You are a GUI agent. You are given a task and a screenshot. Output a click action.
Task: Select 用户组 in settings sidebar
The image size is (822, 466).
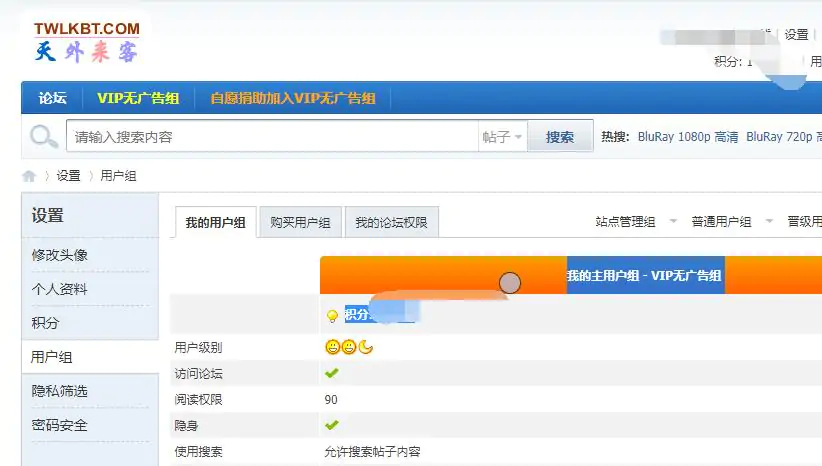point(51,357)
